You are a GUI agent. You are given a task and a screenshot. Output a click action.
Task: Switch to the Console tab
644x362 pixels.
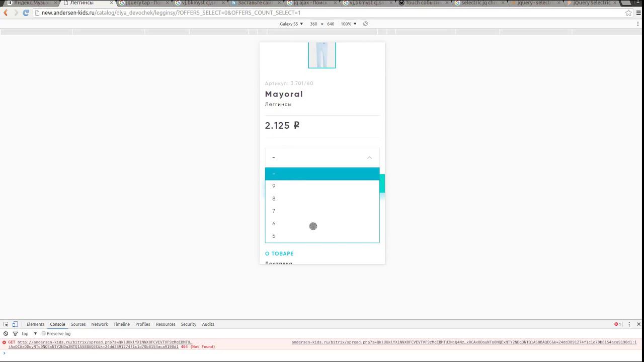[x=57, y=324]
